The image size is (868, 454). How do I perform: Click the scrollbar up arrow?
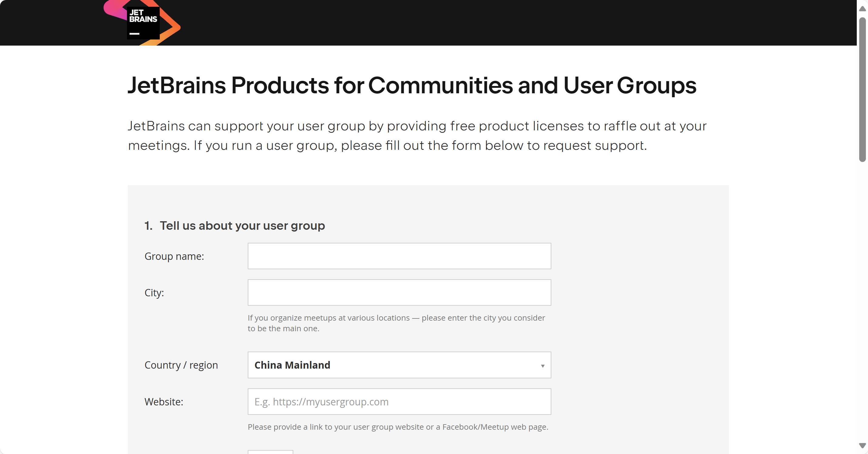pos(862,9)
